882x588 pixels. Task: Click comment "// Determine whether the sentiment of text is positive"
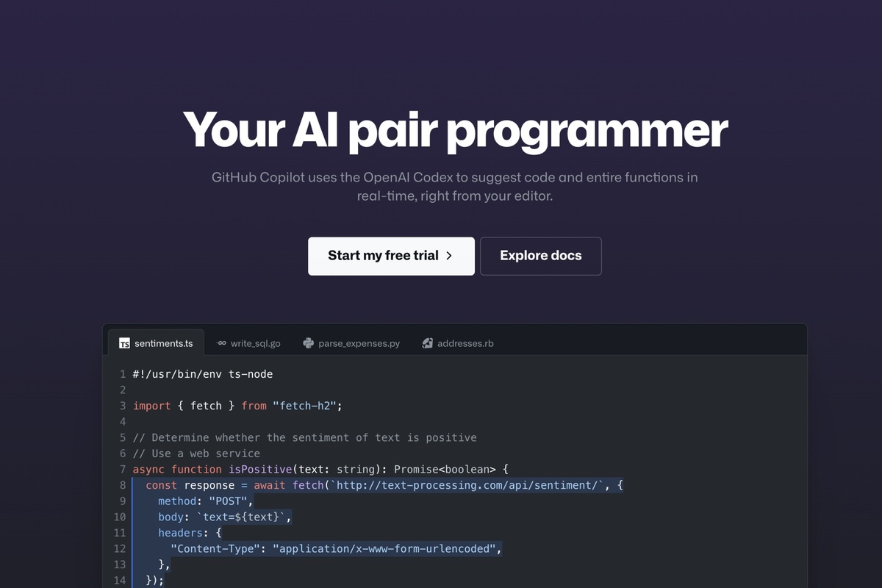tap(305, 437)
